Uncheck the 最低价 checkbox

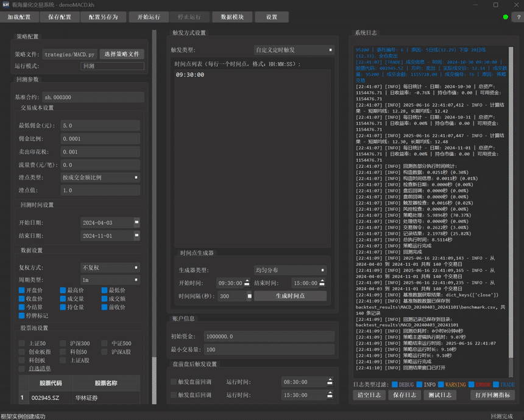coord(104,290)
